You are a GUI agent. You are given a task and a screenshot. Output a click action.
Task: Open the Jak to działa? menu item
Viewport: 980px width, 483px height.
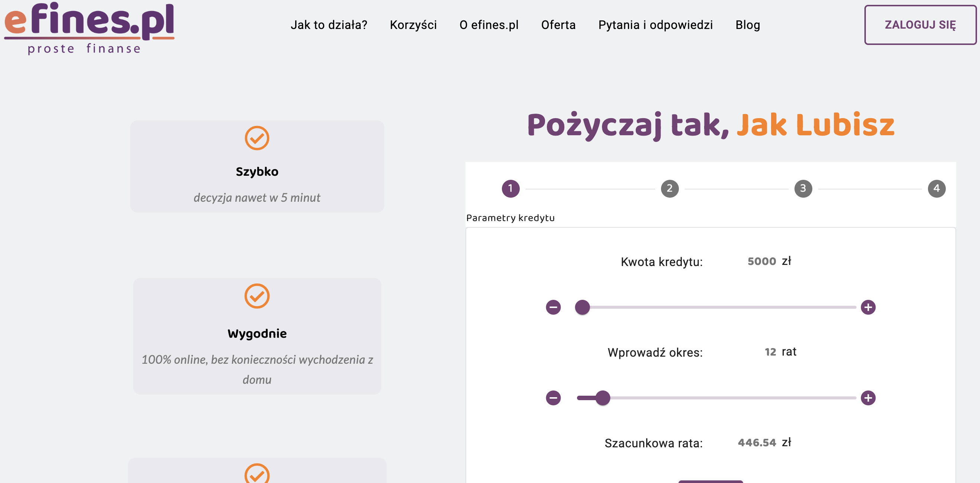(x=329, y=25)
